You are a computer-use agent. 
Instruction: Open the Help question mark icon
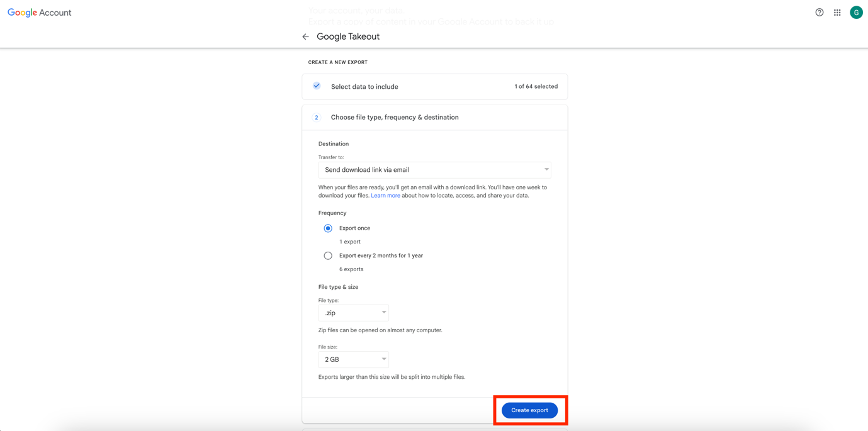coord(819,13)
